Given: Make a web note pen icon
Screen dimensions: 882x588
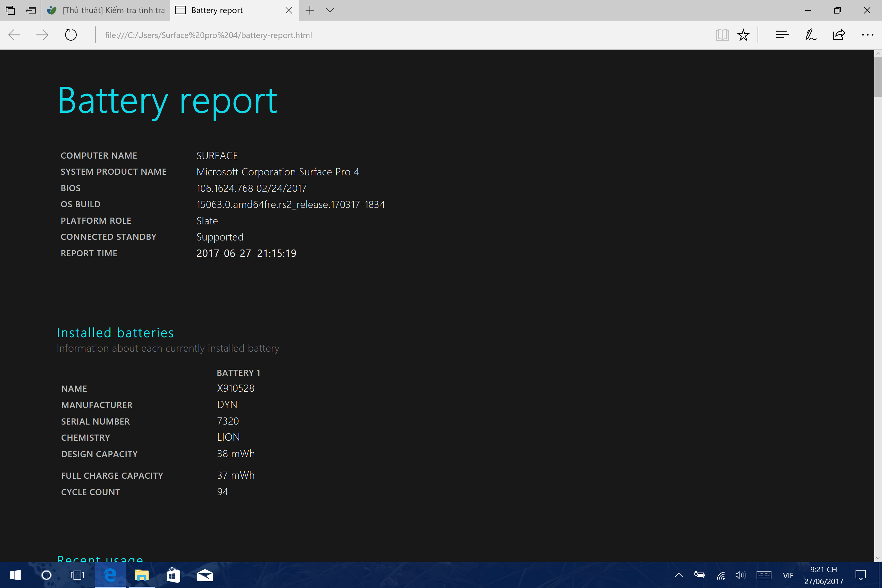Looking at the screenshot, I should click(x=811, y=35).
